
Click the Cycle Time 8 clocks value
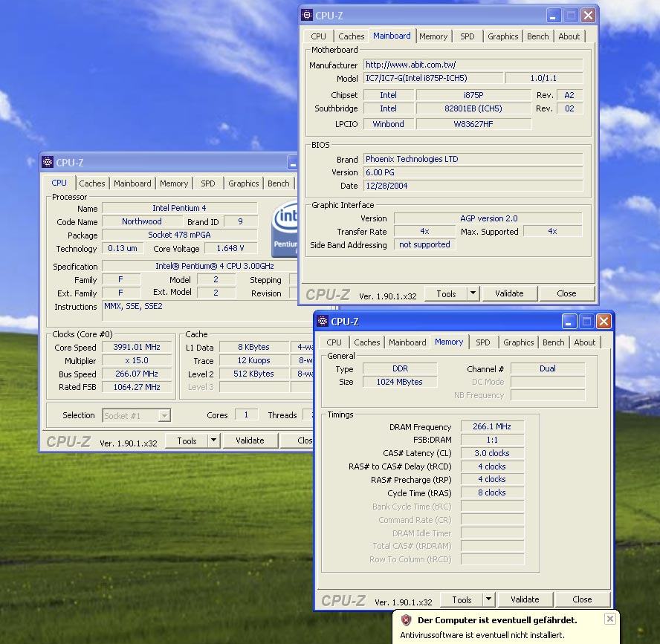pos(492,492)
